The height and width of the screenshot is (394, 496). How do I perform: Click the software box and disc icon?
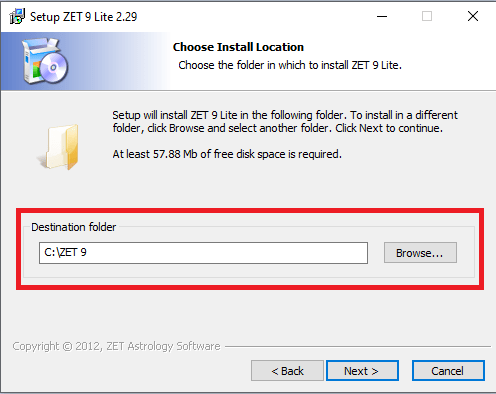[45, 61]
